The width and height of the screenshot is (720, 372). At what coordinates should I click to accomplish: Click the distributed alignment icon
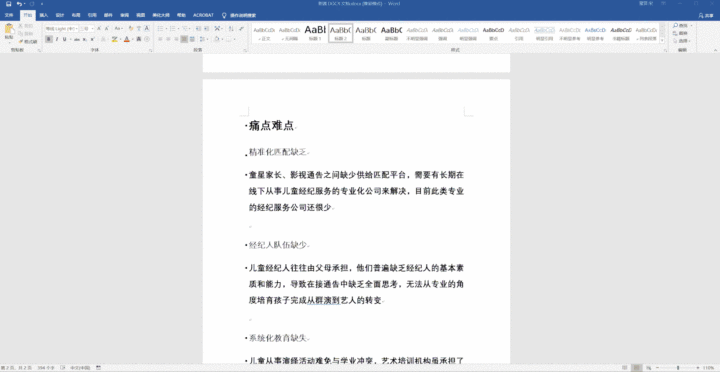tap(192, 39)
